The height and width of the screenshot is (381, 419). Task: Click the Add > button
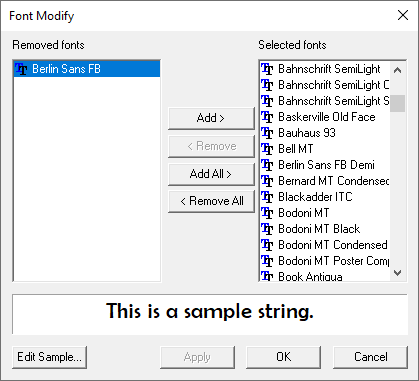coord(211,118)
